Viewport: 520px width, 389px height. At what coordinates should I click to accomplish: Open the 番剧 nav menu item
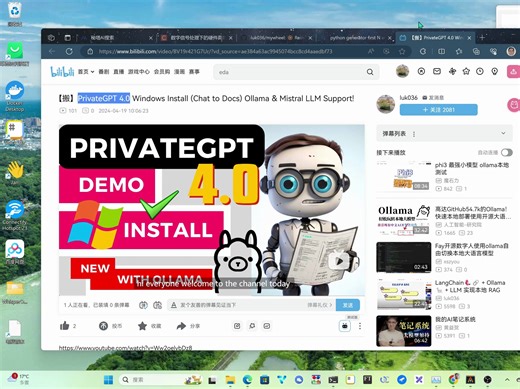(x=104, y=71)
